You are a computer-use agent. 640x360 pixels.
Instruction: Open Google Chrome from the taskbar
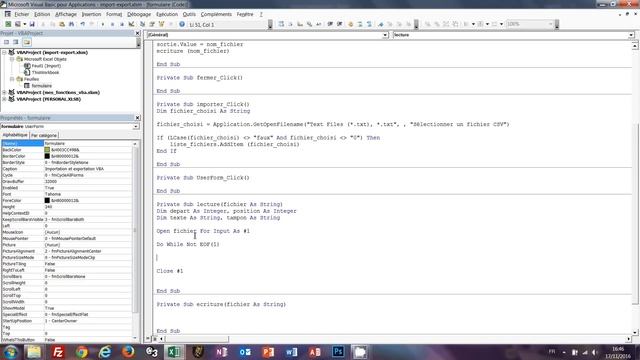tap(81, 352)
